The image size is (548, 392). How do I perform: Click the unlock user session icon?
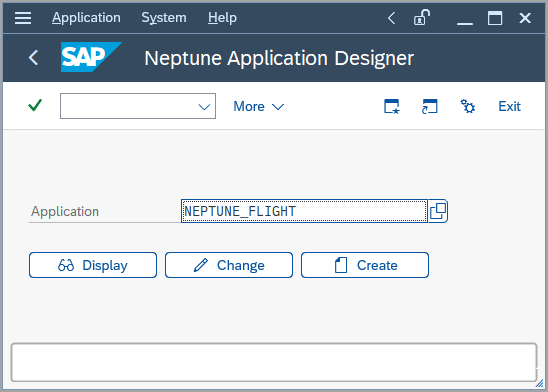coord(421,18)
